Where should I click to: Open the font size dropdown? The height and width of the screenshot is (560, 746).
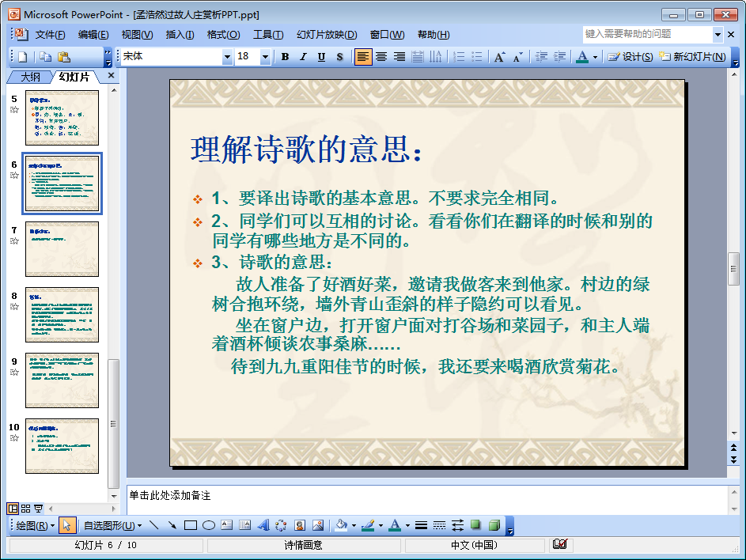[x=266, y=57]
